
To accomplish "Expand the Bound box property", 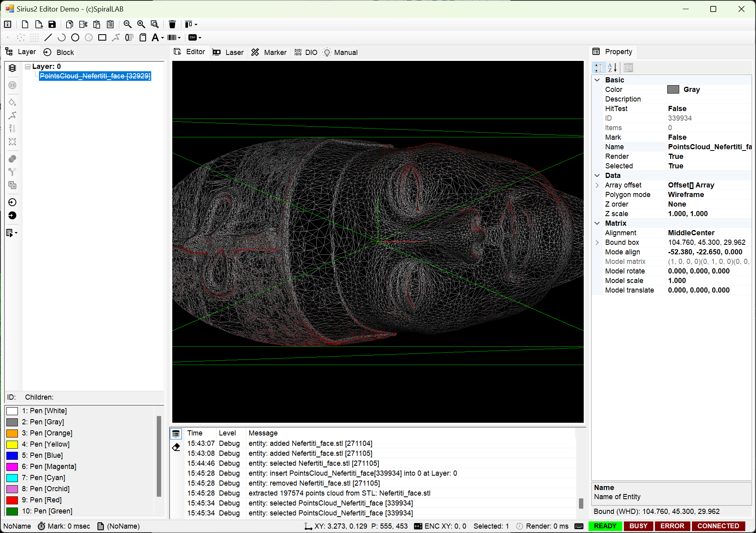I will pyautogui.click(x=597, y=242).
